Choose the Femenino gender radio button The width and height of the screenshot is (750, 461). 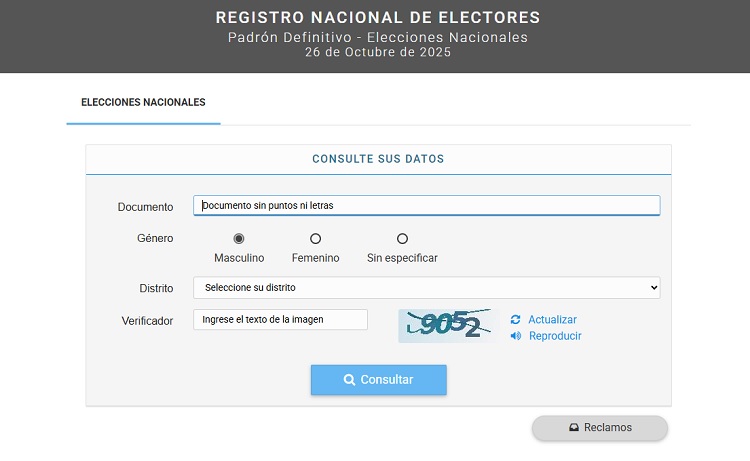pos(316,239)
